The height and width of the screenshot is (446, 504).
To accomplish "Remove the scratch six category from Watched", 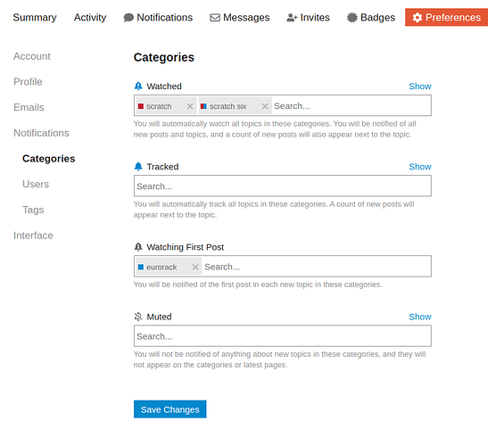I will [x=265, y=106].
